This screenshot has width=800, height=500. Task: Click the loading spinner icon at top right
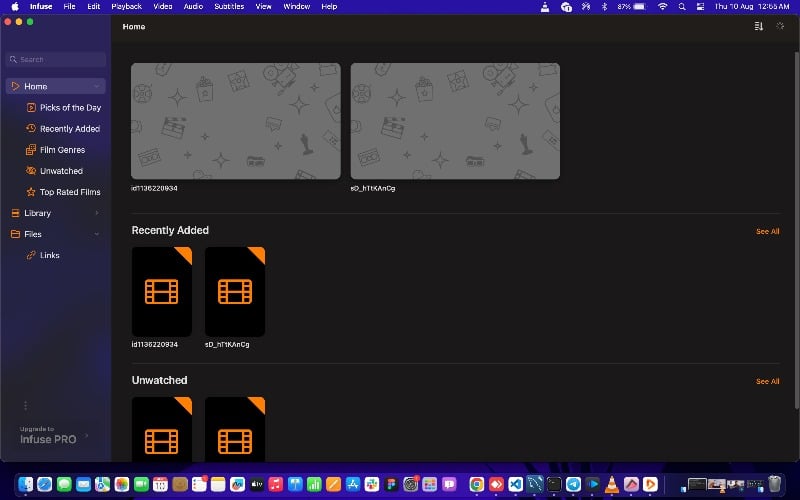click(780, 26)
